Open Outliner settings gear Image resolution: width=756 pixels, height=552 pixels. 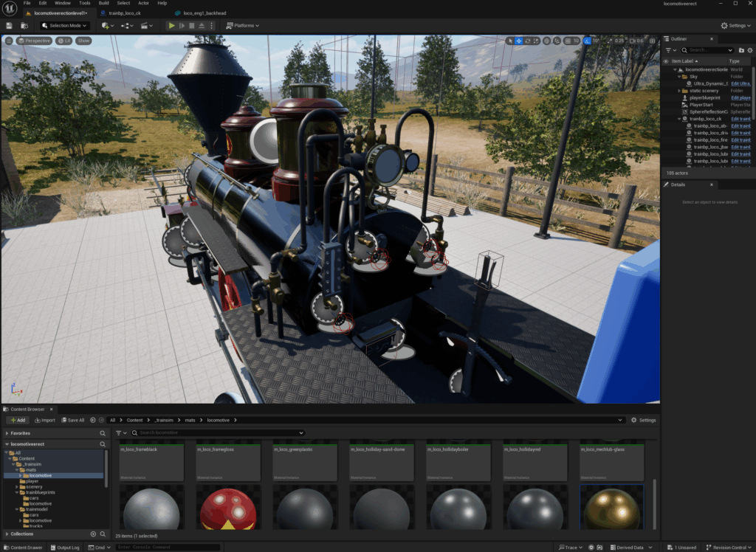coord(750,50)
